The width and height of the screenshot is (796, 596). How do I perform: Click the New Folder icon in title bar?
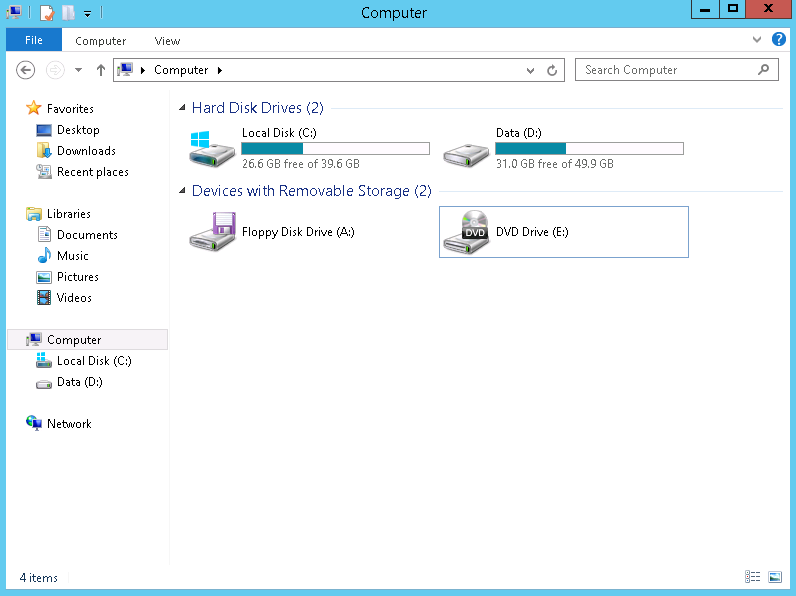tap(68, 13)
